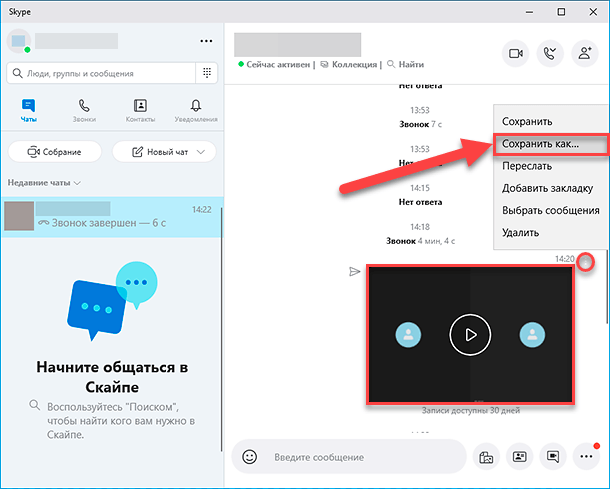Click the 14:15 Нет ответа entry
The image size is (610, 489).
click(420, 195)
